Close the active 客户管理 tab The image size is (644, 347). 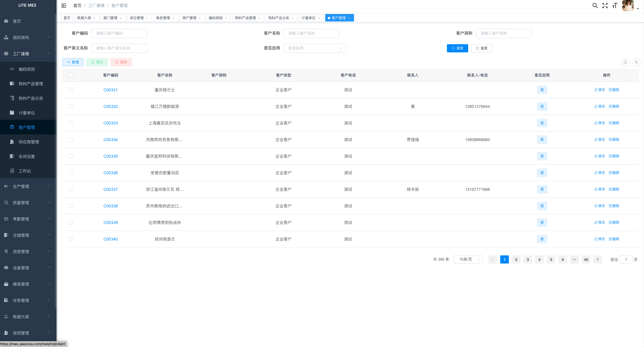pyautogui.click(x=349, y=18)
